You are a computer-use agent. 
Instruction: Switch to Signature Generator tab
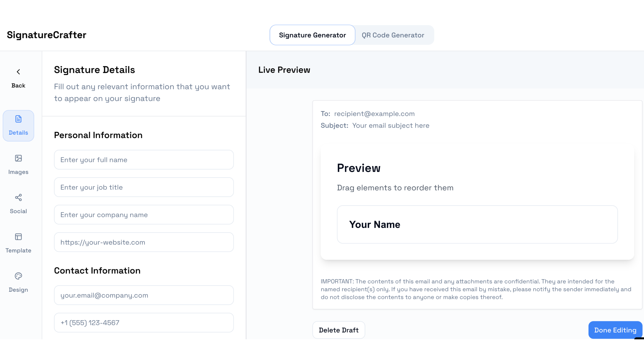pos(312,35)
